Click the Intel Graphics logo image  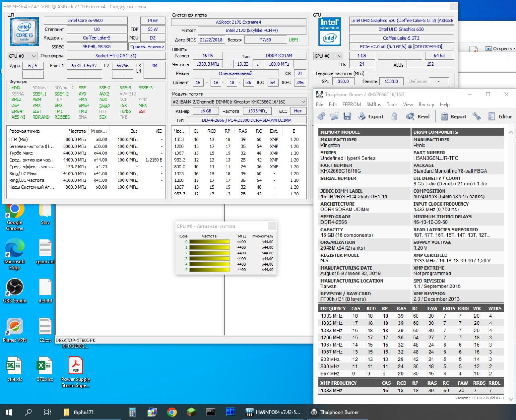point(330,31)
